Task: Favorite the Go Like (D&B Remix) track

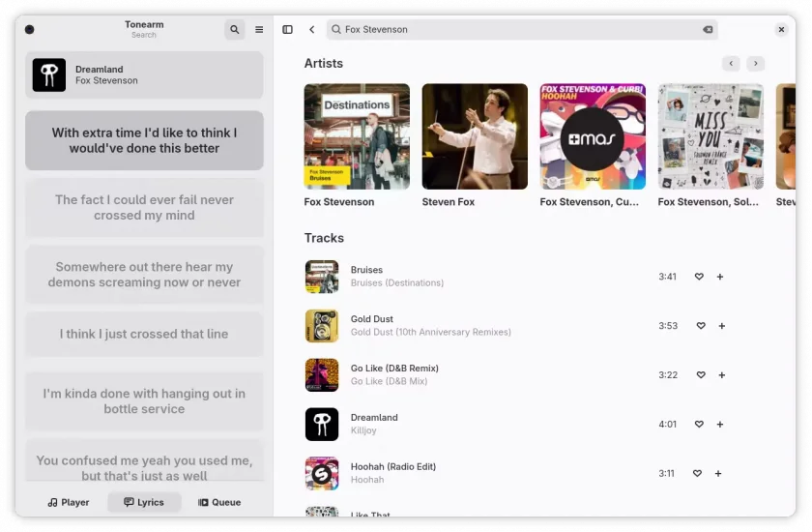Action: click(701, 375)
